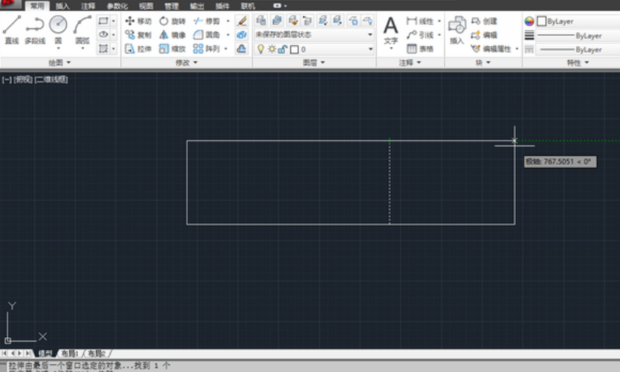This screenshot has width=620, height=372.
Task: Switch to the 常用 (Home) ribbon tab
Action: point(37,6)
